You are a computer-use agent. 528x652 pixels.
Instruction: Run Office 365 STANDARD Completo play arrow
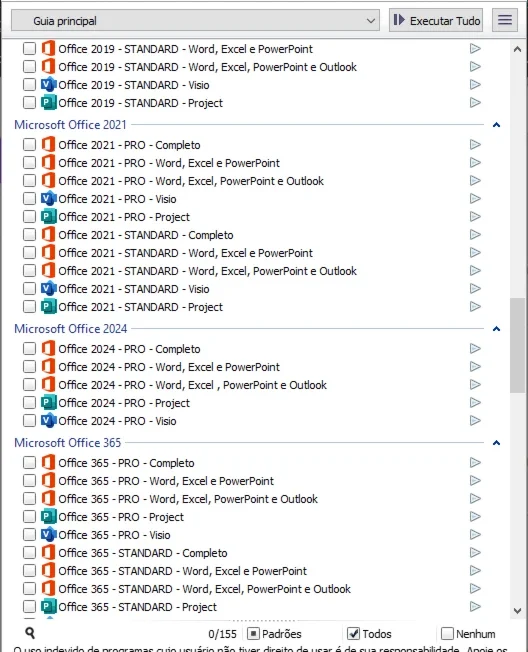point(475,553)
